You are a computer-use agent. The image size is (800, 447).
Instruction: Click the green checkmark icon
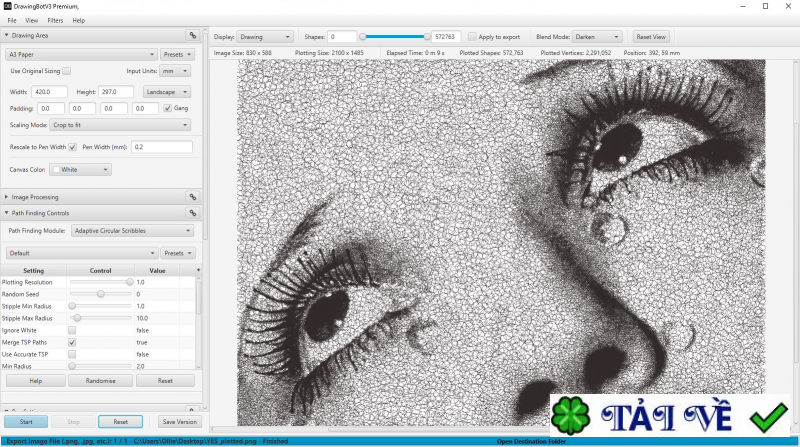click(769, 415)
